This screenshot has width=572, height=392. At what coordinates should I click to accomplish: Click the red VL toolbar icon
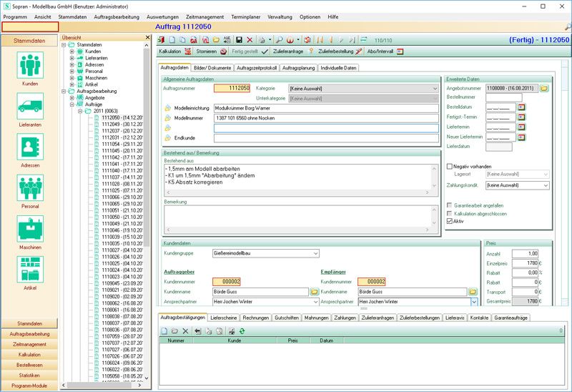click(x=205, y=40)
